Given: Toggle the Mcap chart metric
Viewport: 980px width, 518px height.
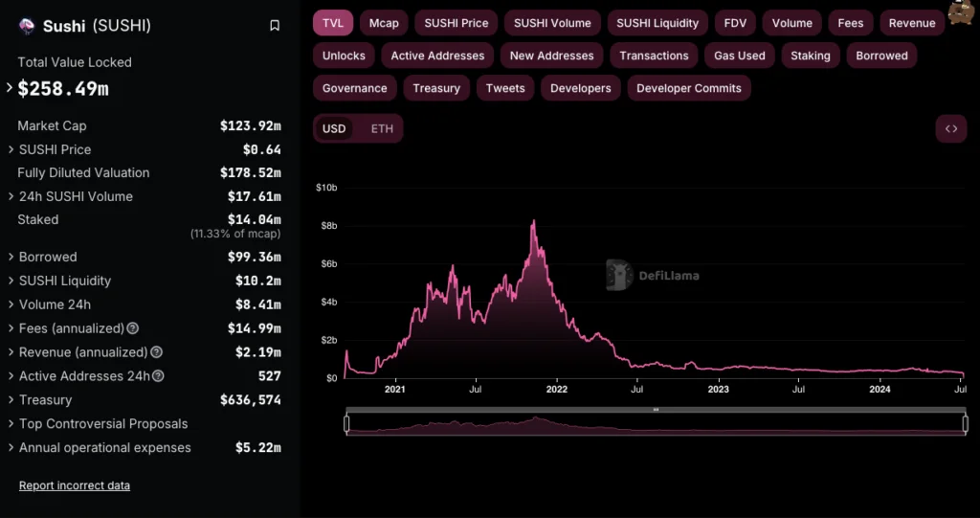Looking at the screenshot, I should pyautogui.click(x=384, y=23).
